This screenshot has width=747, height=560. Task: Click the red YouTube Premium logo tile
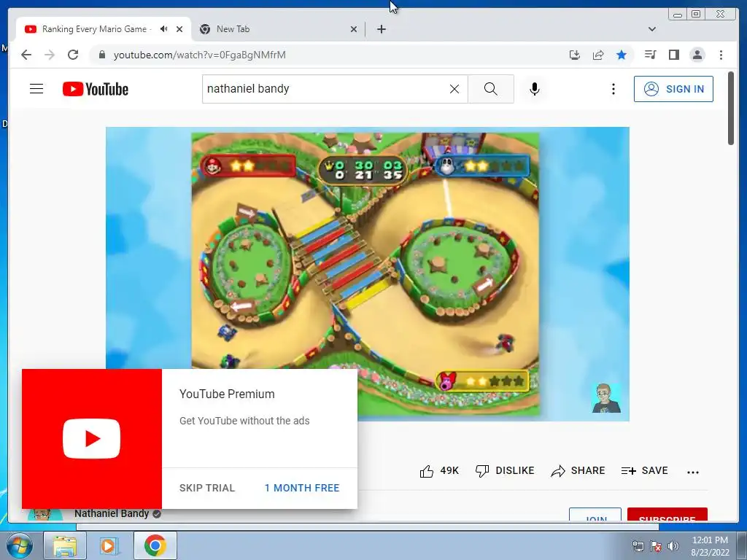pyautogui.click(x=92, y=438)
